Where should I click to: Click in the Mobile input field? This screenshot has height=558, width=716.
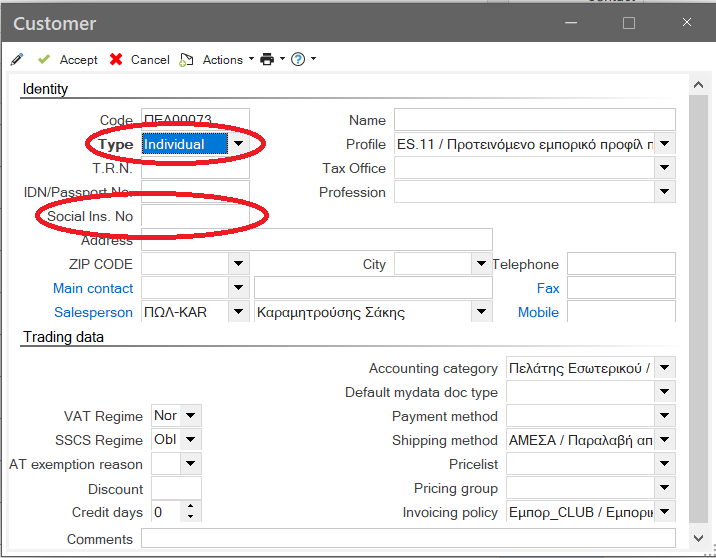621,311
